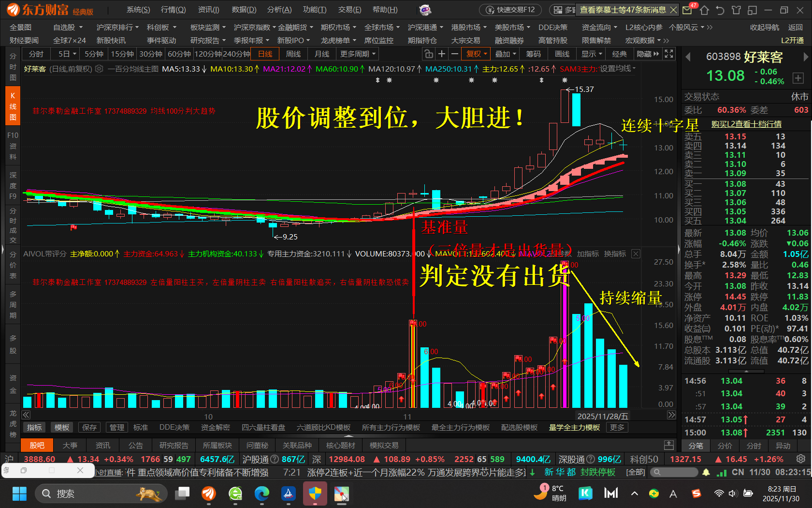
Task: Switch to 月线 monthly chart
Action: coord(322,54)
